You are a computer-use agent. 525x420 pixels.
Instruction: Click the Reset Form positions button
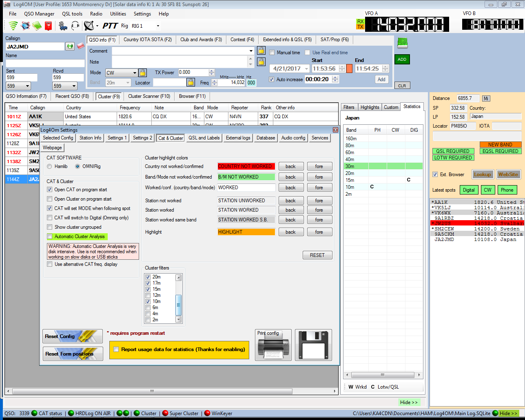73,354
